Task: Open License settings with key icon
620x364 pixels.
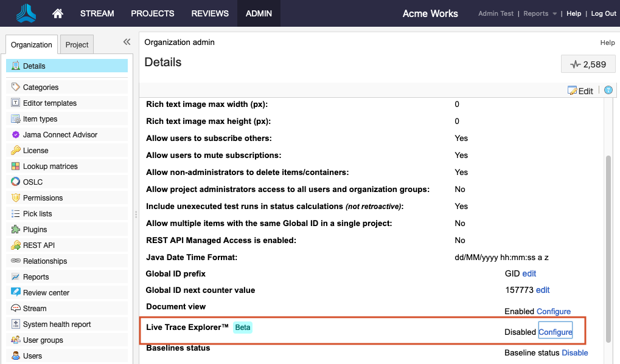Action: (35, 151)
